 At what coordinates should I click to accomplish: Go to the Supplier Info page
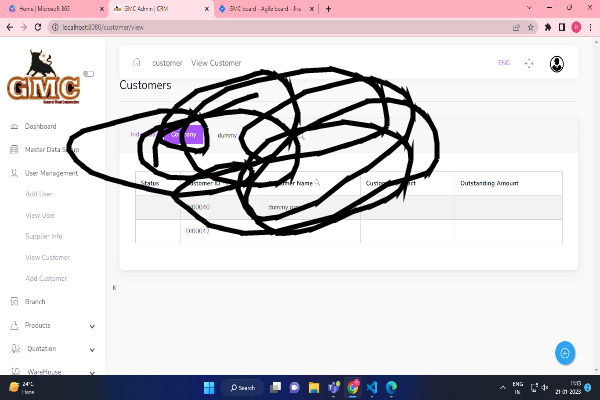pyautogui.click(x=44, y=236)
